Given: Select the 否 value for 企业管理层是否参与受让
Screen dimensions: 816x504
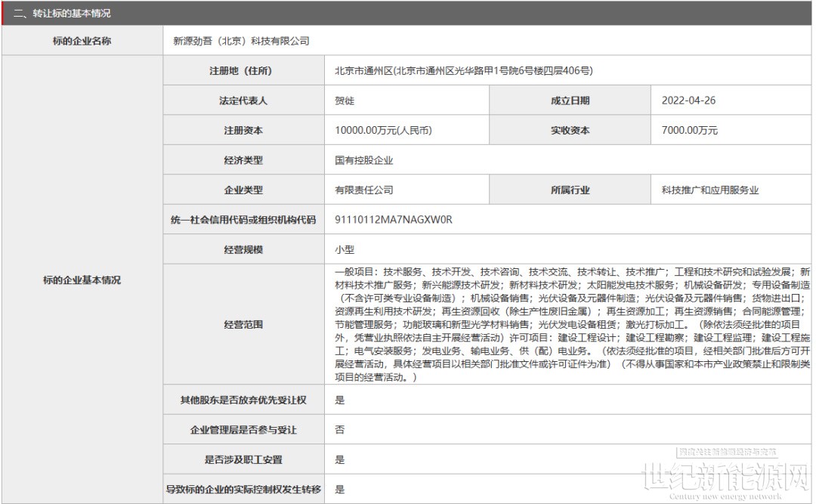Looking at the screenshot, I should coord(339,429).
